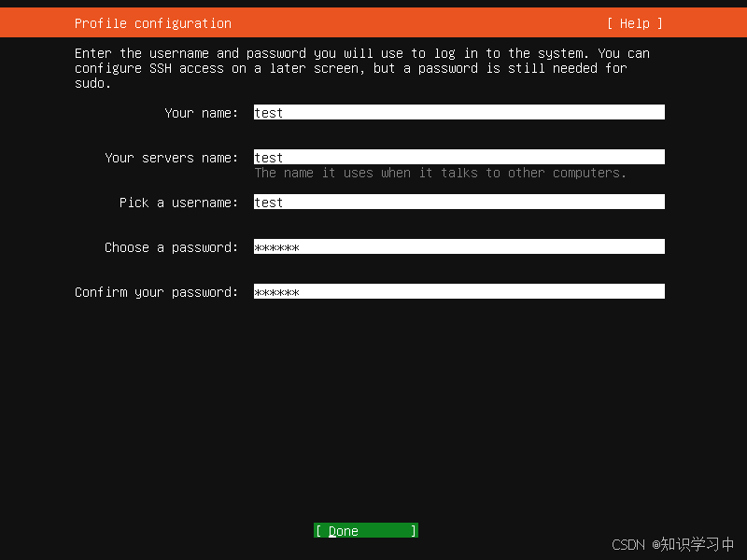Viewport: 747px width, 560px height.
Task: Click the 'Confirm your password:' label
Action: coord(156,292)
